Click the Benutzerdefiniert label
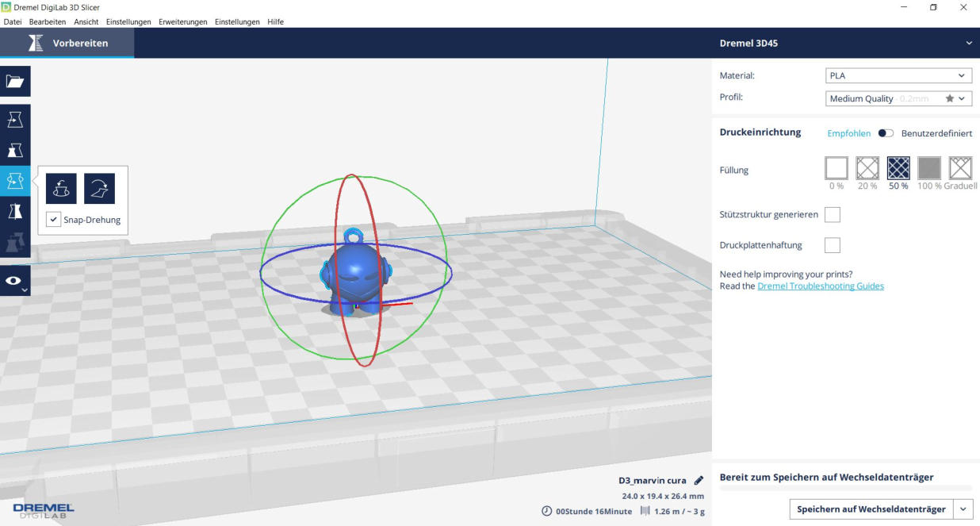Viewport: 980px width, 526px height. [936, 133]
